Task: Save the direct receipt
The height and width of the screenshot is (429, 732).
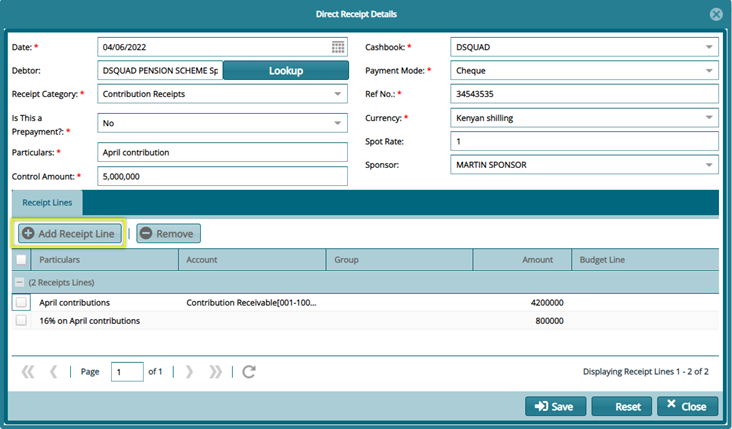Action: pos(556,406)
